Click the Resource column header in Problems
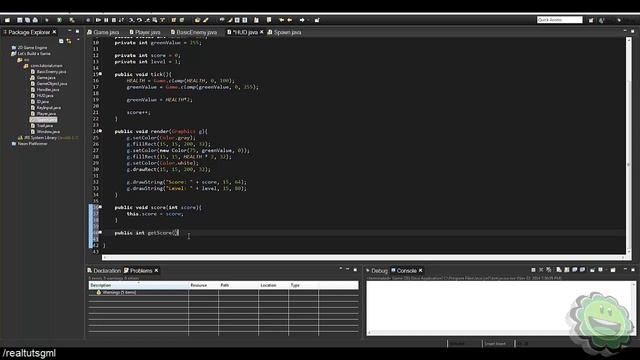The image size is (640, 360). pyautogui.click(x=203, y=285)
